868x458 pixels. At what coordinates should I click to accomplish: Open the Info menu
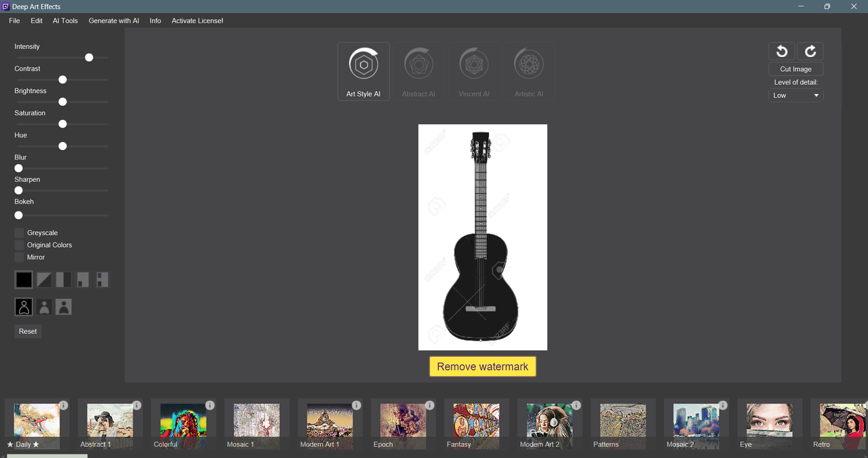155,21
